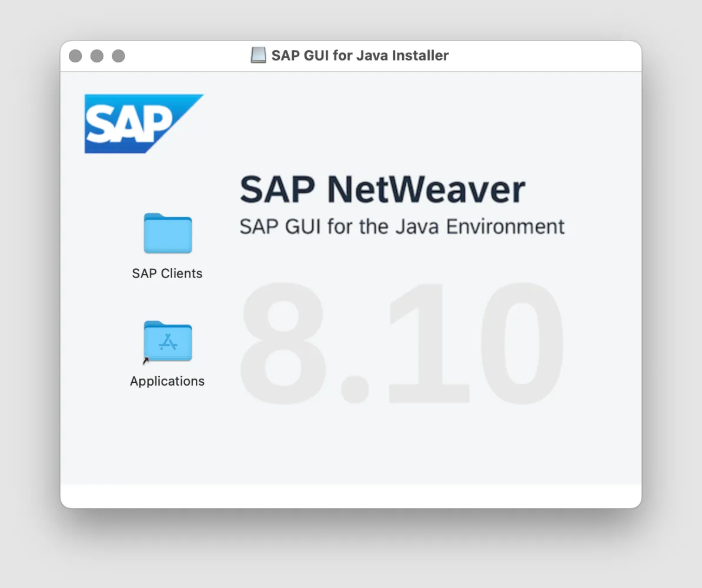Image resolution: width=702 pixels, height=588 pixels.
Task: Select the Applications shortcut folder icon
Action: coord(168,341)
